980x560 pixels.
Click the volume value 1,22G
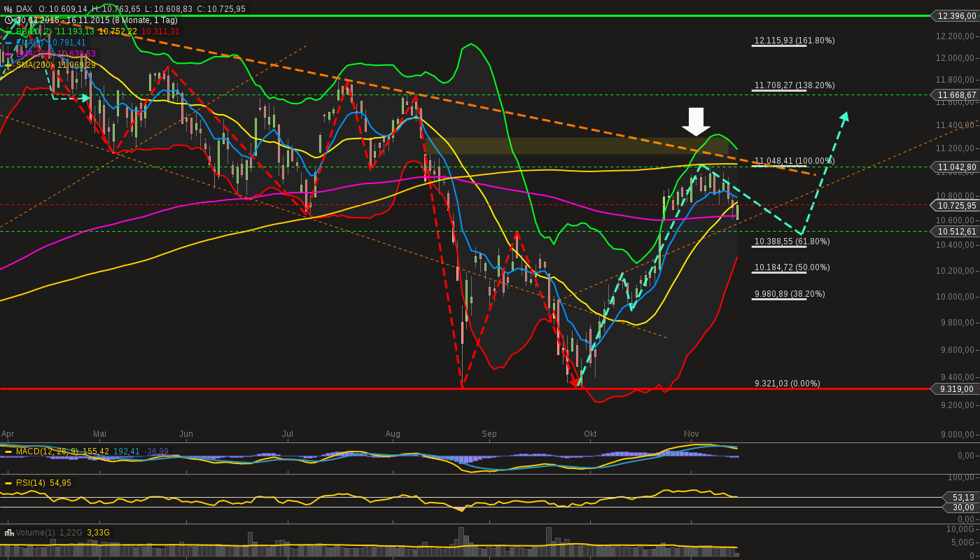coord(70,533)
